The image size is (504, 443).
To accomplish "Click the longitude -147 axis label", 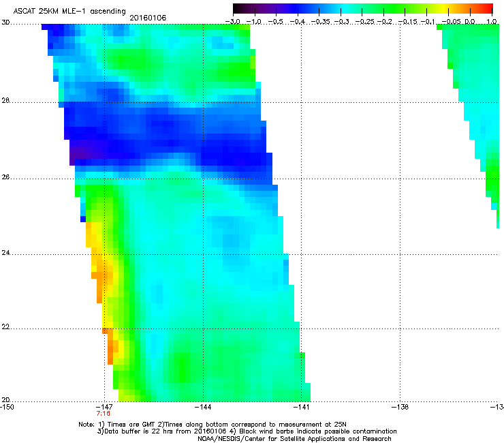I will tap(104, 407).
